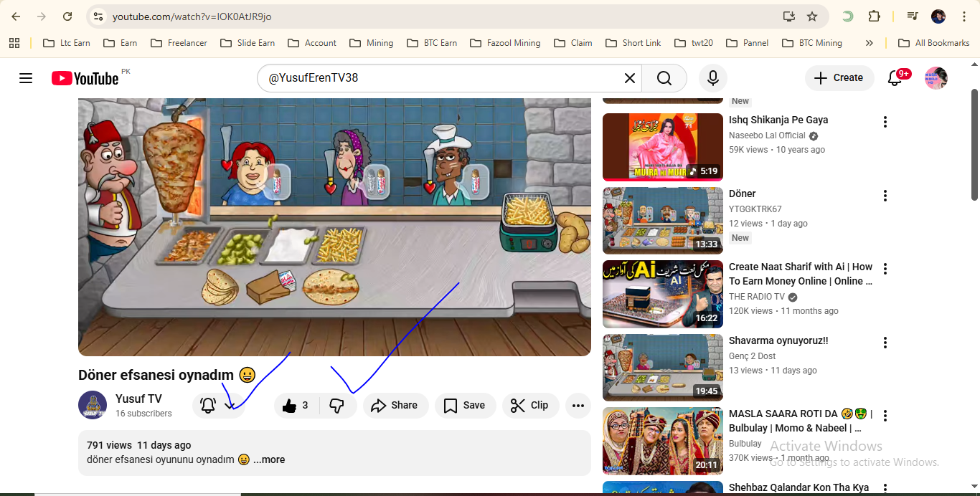The image size is (980, 496).
Task: Share this video
Action: [x=395, y=406]
